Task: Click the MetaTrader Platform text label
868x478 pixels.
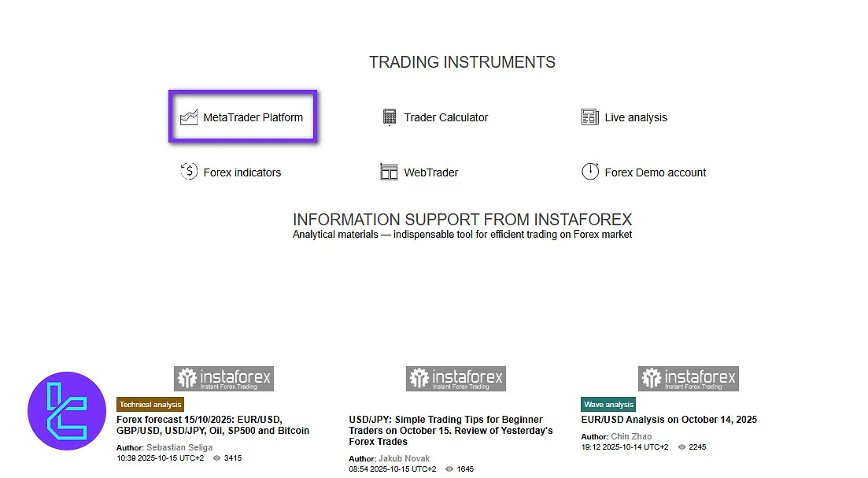Action: [255, 117]
